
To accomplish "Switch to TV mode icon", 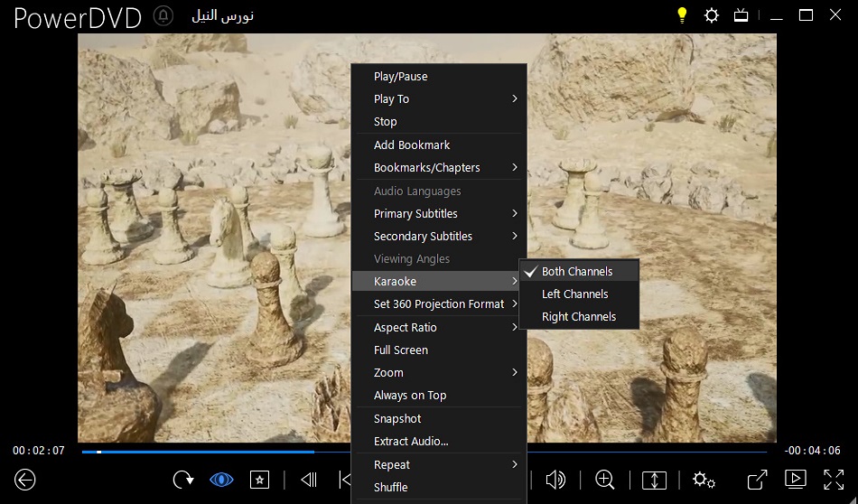I will point(741,15).
